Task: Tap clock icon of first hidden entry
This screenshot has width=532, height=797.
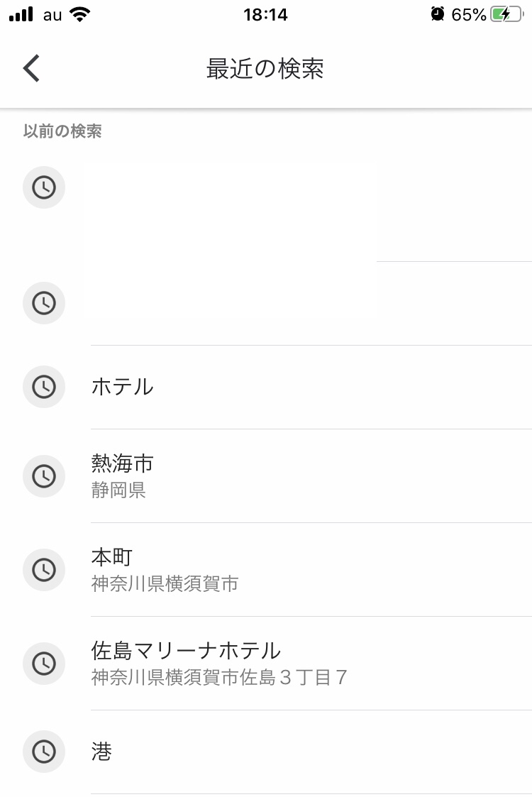Action: (x=44, y=187)
